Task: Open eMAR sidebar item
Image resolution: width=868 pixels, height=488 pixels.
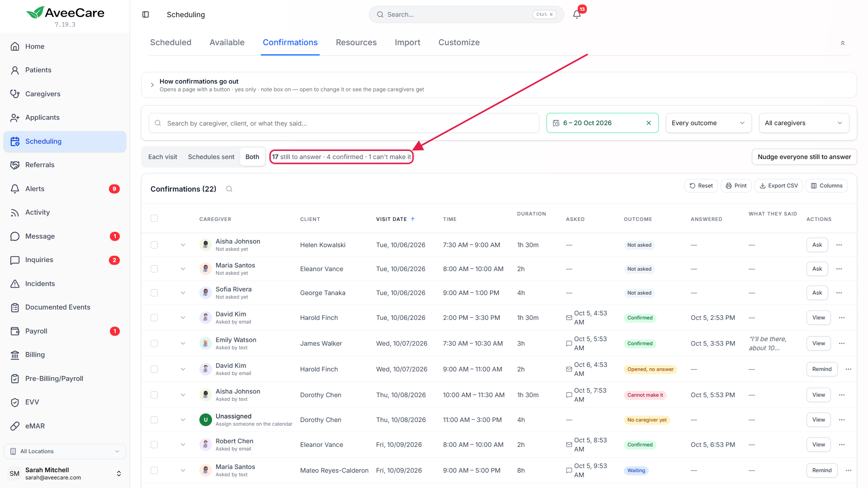Action: [65, 426]
